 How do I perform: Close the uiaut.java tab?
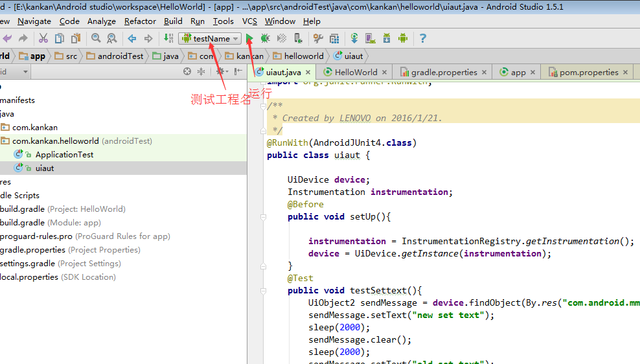[x=308, y=73]
